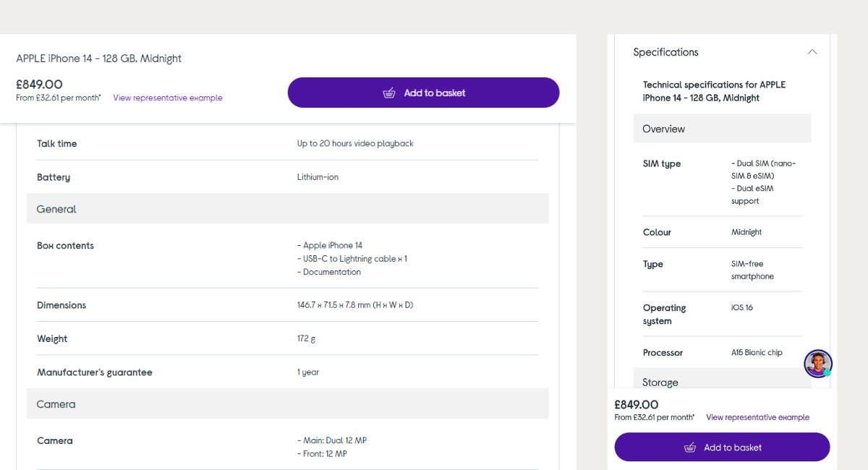Screen dimensions: 868x470
Task: Click the sidebar Add to basket button
Action: [x=722, y=447]
